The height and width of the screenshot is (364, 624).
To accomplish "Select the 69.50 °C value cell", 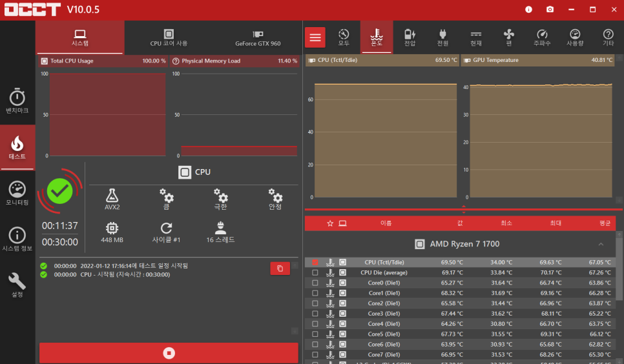I will (x=452, y=262).
